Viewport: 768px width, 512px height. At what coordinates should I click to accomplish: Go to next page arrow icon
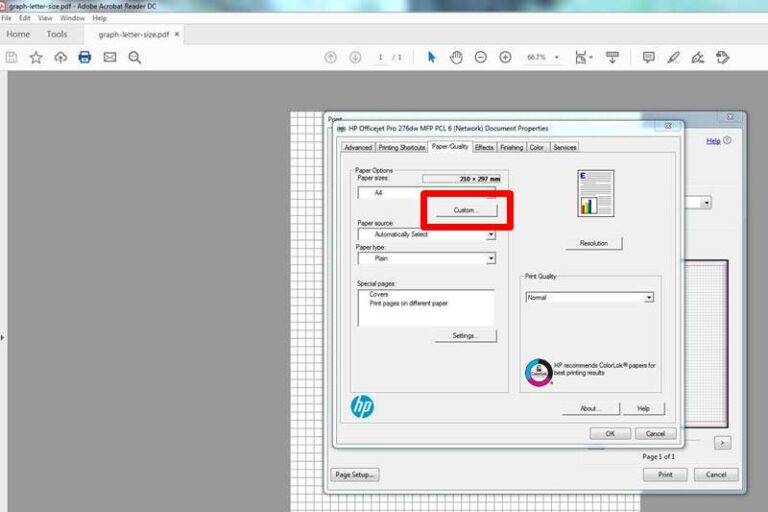coord(355,58)
